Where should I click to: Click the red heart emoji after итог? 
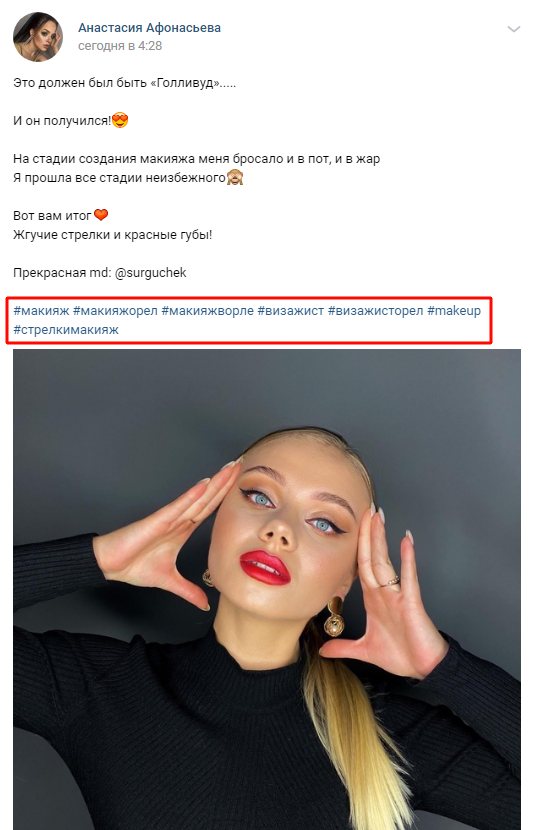click(101, 215)
